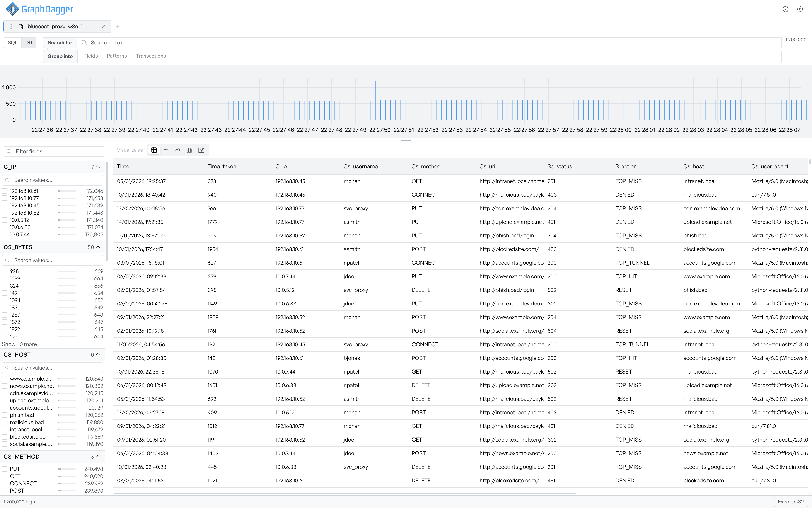Collapse the CS_HOST field section
The height and width of the screenshot is (508, 812).
(98, 354)
